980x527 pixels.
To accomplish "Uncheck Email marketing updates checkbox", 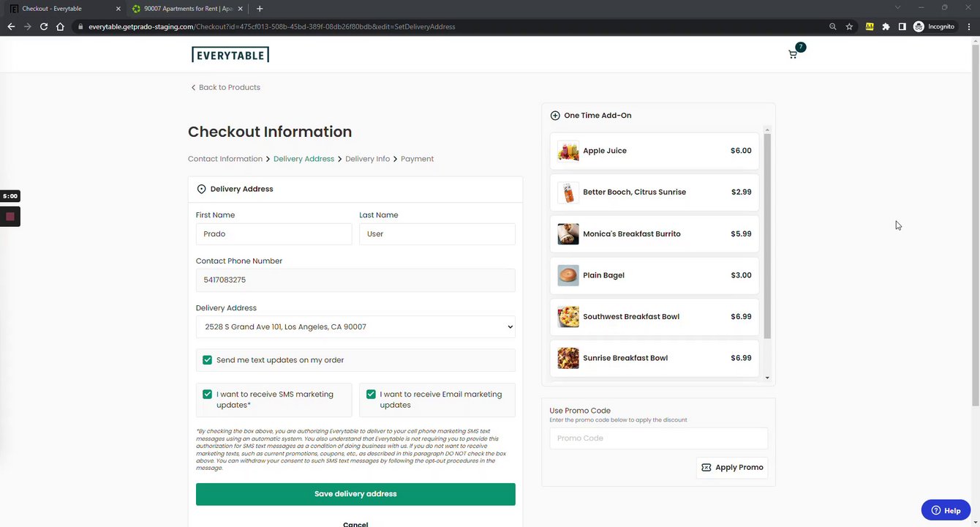I will coord(371,394).
